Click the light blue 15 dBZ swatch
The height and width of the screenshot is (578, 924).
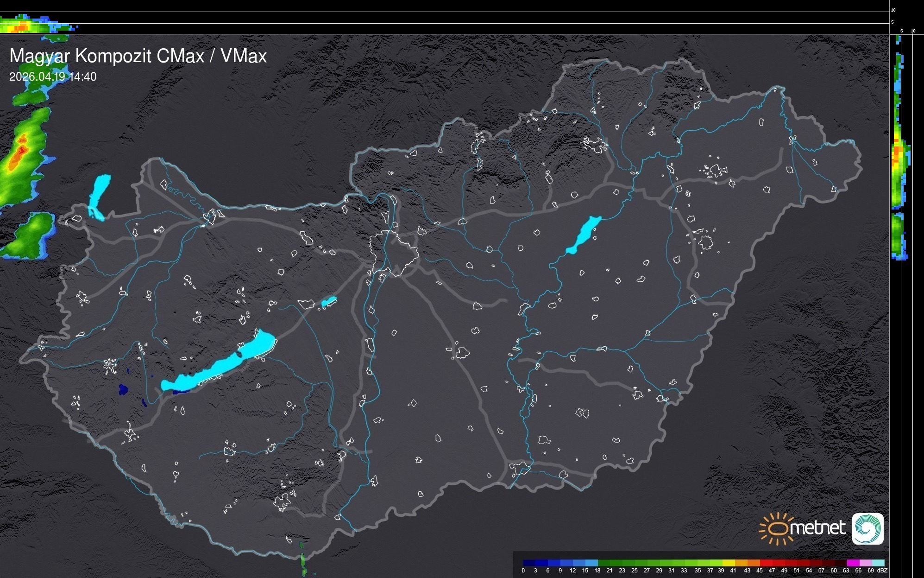pyautogui.click(x=591, y=563)
